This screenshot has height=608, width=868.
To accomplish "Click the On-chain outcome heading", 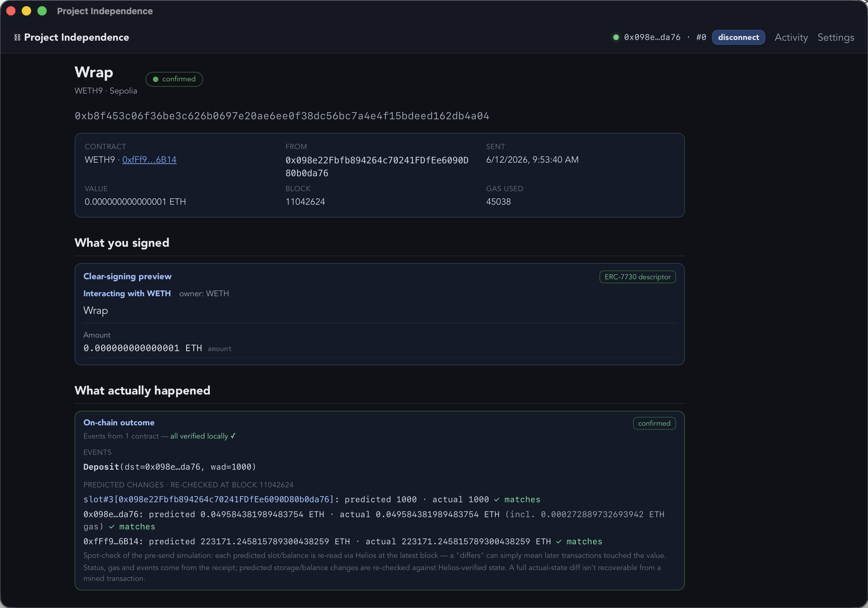I will coord(119,423).
